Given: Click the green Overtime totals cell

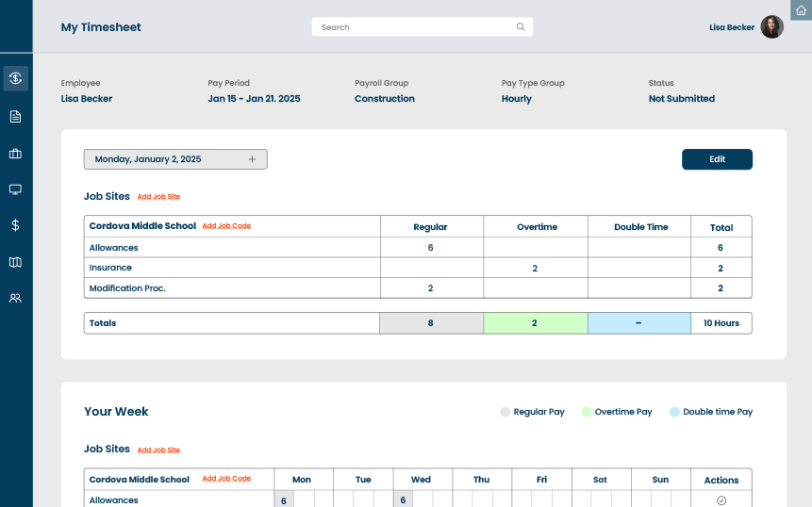Looking at the screenshot, I should pos(535,323).
